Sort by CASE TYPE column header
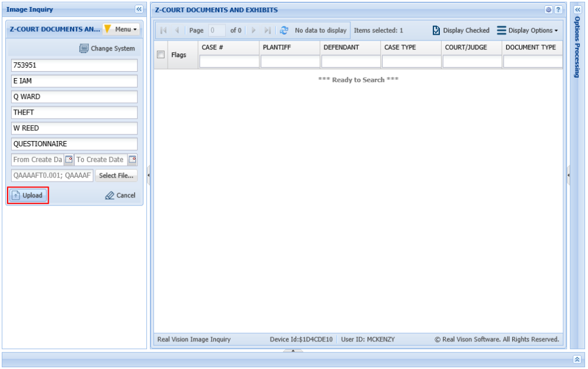The width and height of the screenshot is (588, 369). pos(411,48)
